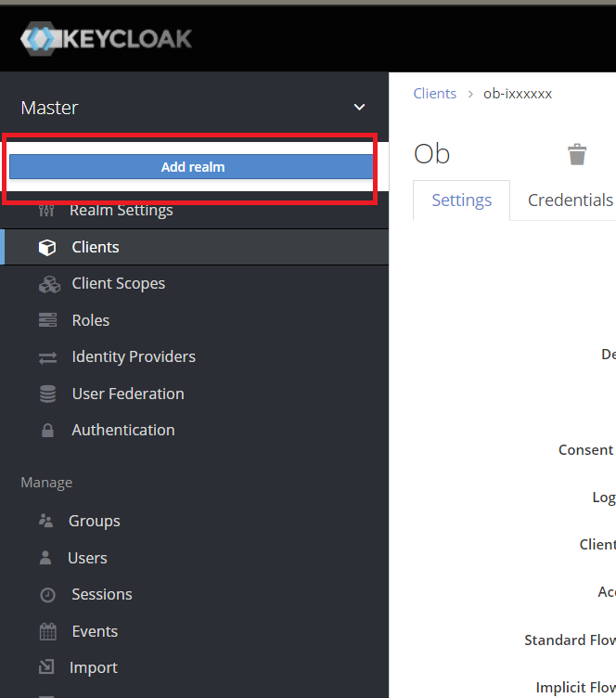Image resolution: width=616 pixels, height=698 pixels.
Task: Open Users under Manage
Action: 87,558
